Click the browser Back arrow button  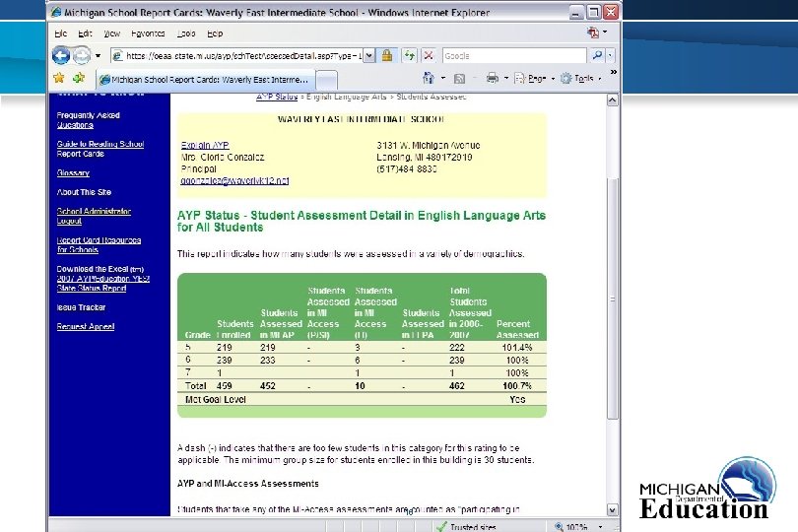[60, 55]
